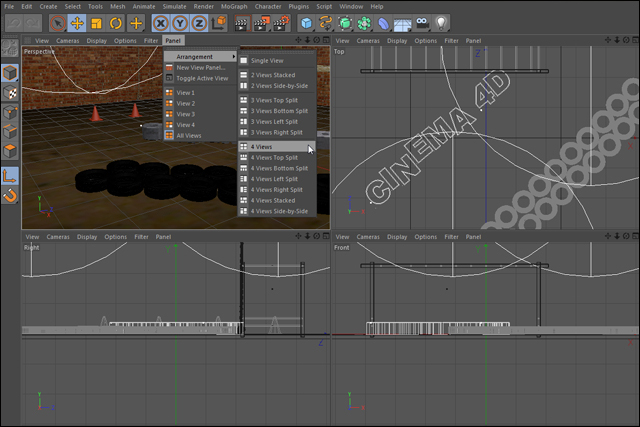Viewport: 640px width, 427px height.
Task: Toggle X axis lock
Action: tap(160, 22)
